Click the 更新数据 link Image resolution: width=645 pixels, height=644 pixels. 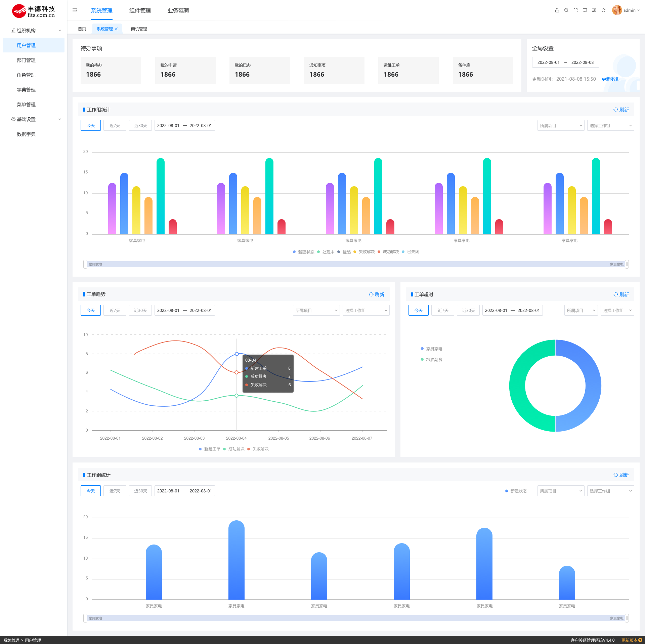coord(611,79)
